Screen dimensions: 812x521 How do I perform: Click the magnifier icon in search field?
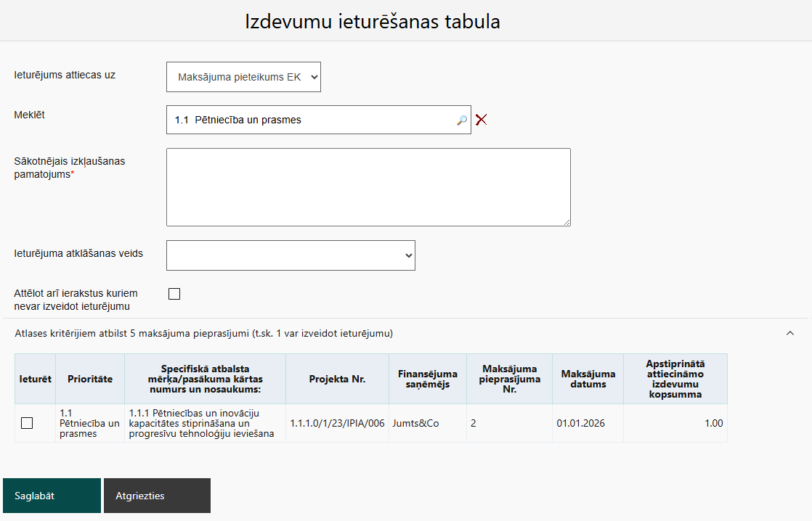point(461,120)
